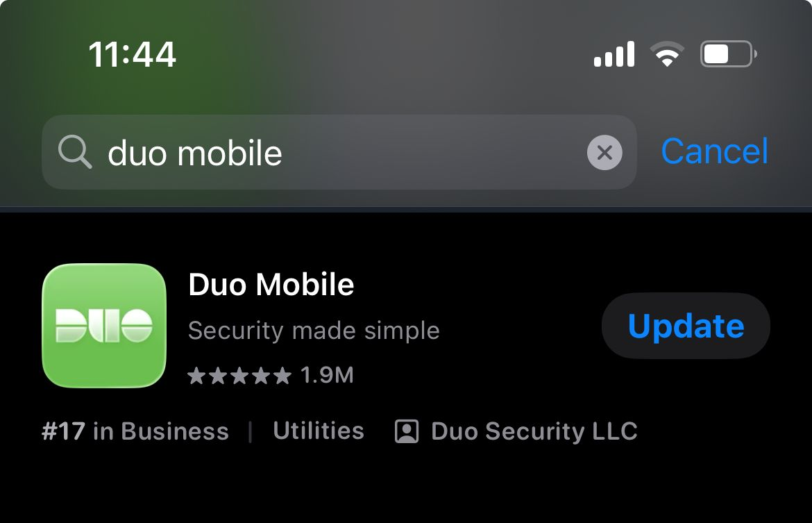The height and width of the screenshot is (523, 812).
Task: Tap the last star in the rating
Action: pyautogui.click(x=282, y=375)
